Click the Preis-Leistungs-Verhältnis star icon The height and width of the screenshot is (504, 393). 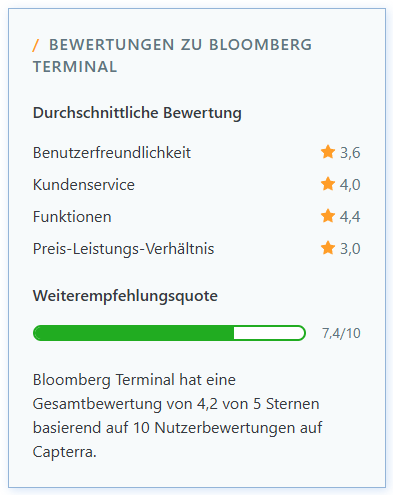(x=328, y=248)
